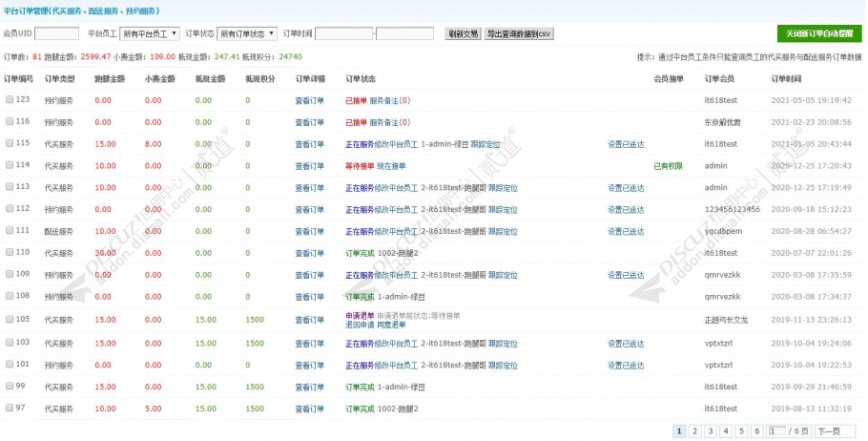Screen dimensions: 868x441
Task: Go to page 3
Action: [x=711, y=431]
